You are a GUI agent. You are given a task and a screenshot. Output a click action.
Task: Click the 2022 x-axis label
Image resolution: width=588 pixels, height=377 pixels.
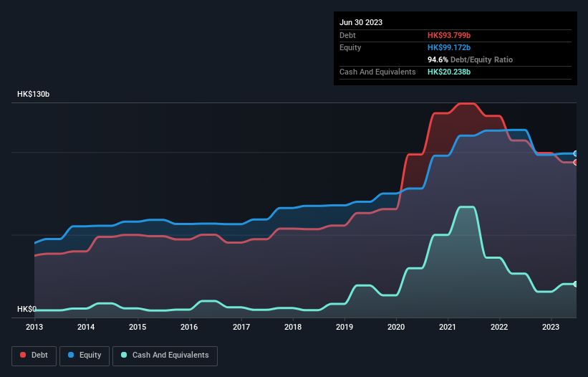(x=499, y=327)
